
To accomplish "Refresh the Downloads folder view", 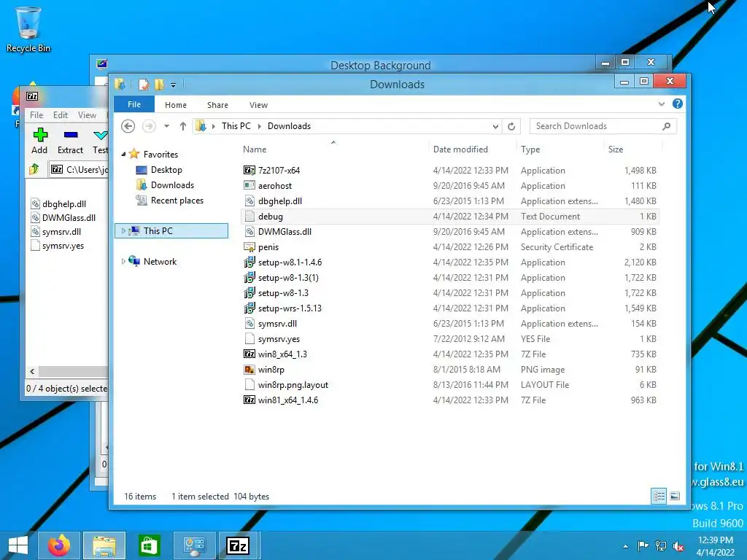I will (511, 126).
